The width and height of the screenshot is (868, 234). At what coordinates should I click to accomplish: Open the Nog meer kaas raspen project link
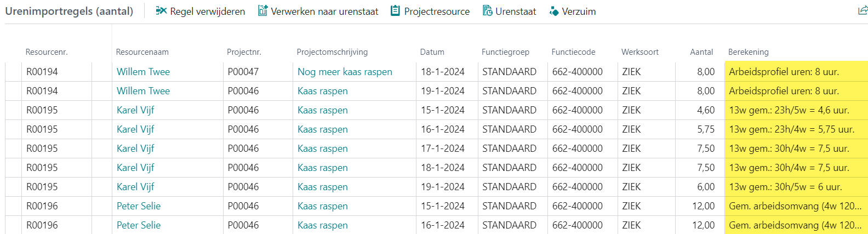[345, 72]
